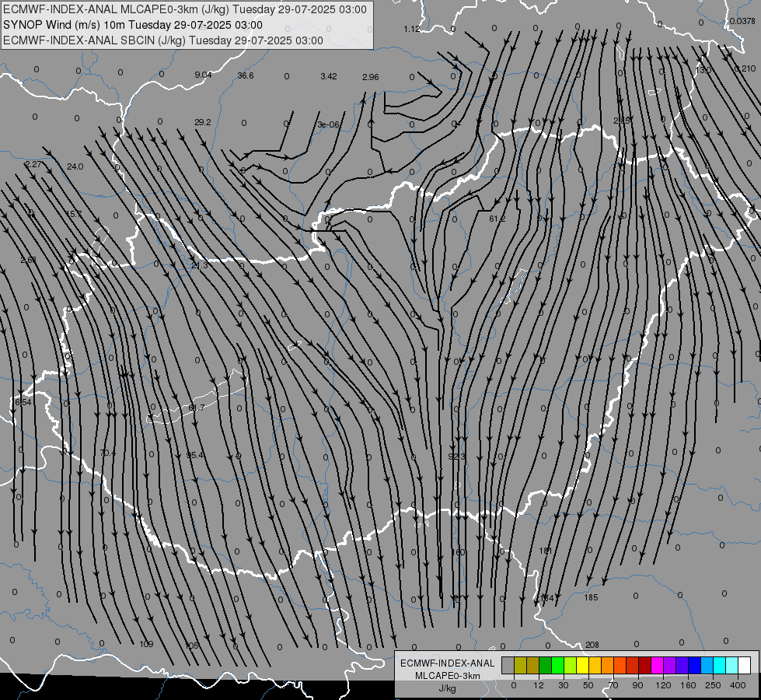Image resolution: width=761 pixels, height=700 pixels.
Task: Click the map value 2.96
Action: tap(370, 77)
